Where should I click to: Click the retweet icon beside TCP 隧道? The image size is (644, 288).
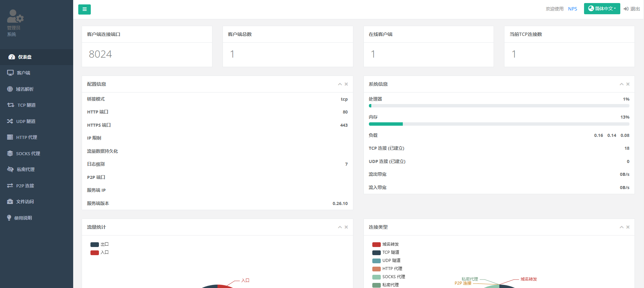tap(11, 105)
